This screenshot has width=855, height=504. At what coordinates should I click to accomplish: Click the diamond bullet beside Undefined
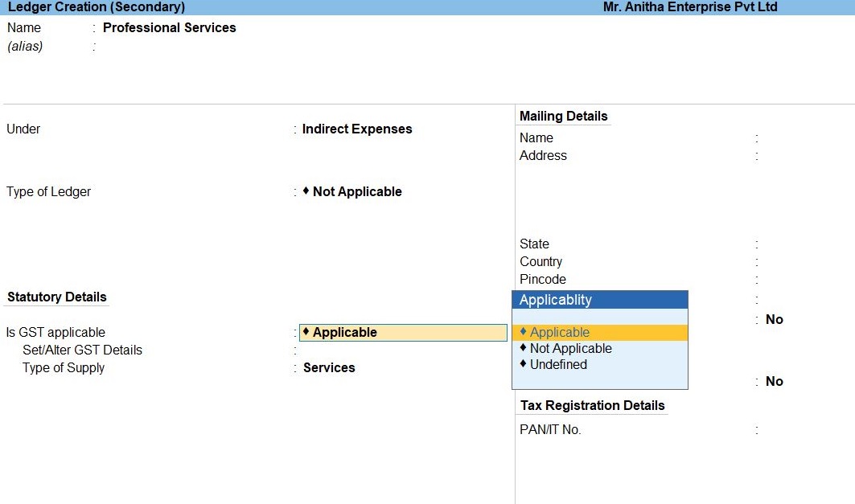pos(523,364)
